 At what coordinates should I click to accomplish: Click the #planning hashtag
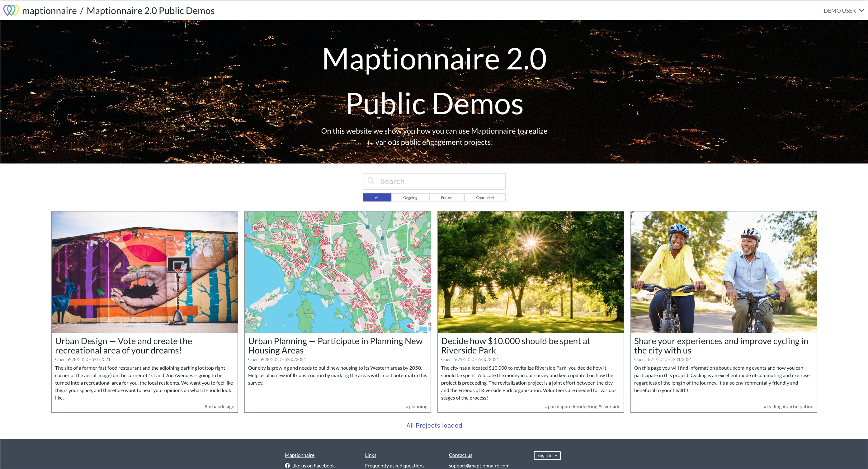click(417, 407)
